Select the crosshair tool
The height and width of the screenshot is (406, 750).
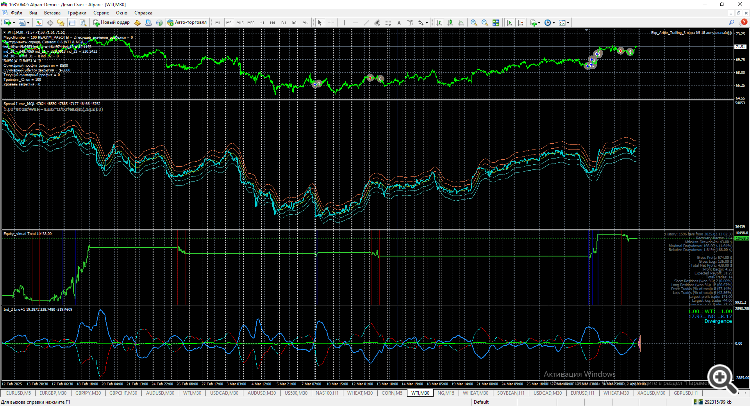[330, 22]
